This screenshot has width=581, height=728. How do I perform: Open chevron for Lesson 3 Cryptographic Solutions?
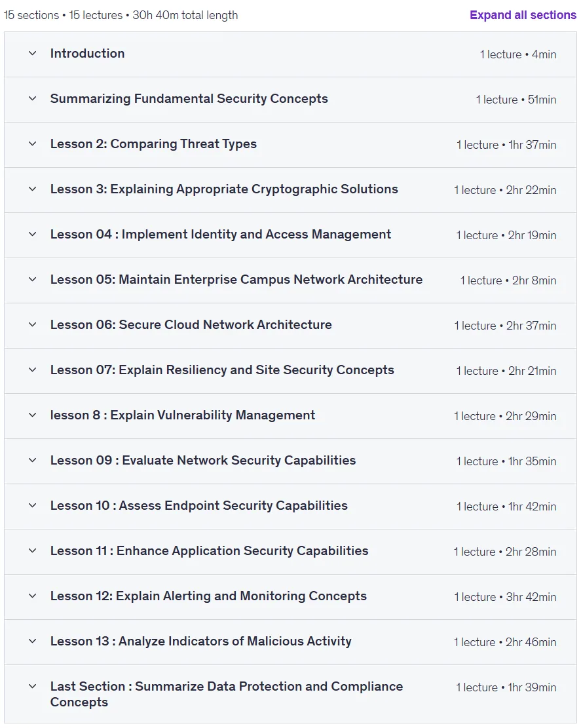point(33,189)
